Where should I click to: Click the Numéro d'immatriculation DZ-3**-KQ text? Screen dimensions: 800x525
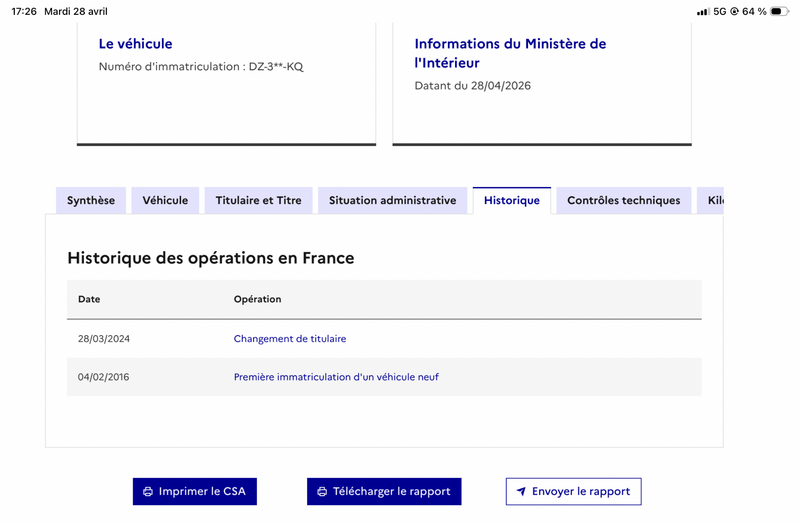point(201,67)
